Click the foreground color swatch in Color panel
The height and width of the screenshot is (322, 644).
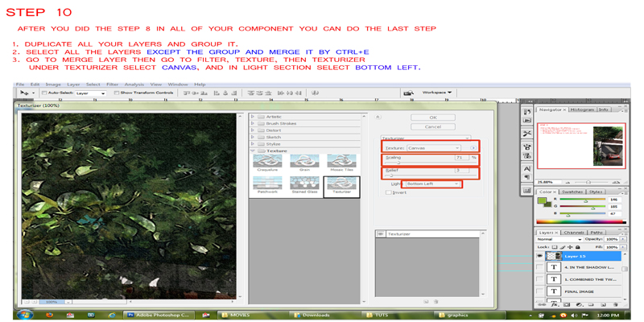(543, 200)
